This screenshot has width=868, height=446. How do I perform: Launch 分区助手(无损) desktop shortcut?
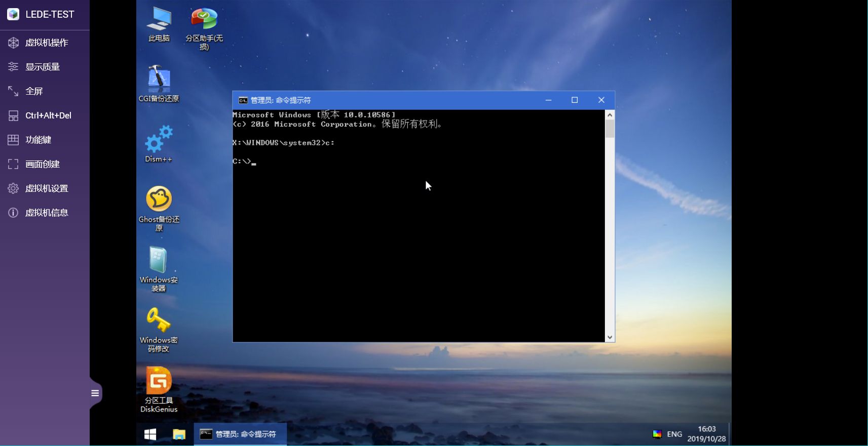[204, 29]
